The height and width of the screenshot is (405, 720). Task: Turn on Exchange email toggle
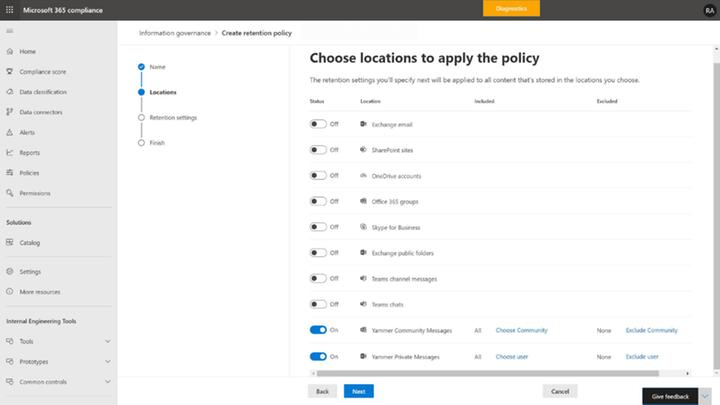318,124
